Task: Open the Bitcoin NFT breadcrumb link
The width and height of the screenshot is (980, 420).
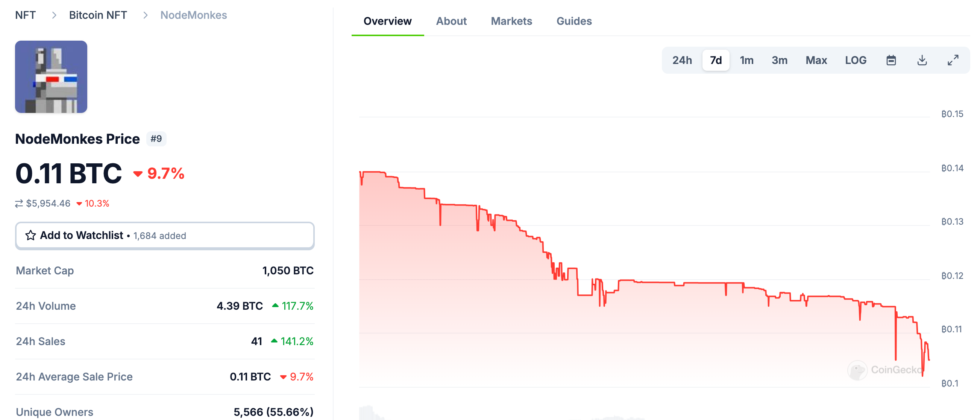Action: click(x=98, y=15)
